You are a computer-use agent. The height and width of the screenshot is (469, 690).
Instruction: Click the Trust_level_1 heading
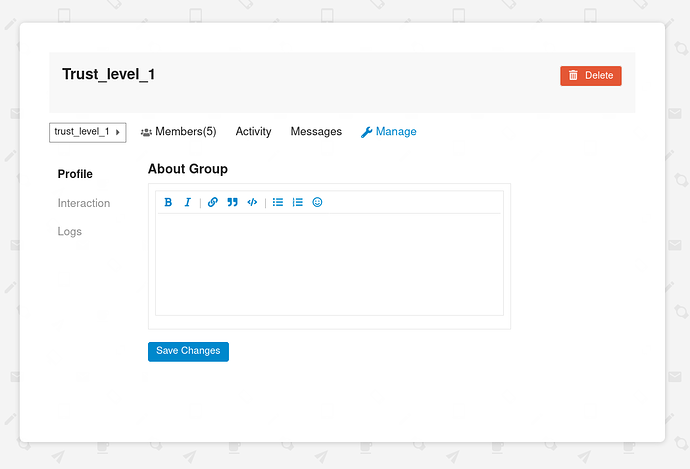[109, 74]
